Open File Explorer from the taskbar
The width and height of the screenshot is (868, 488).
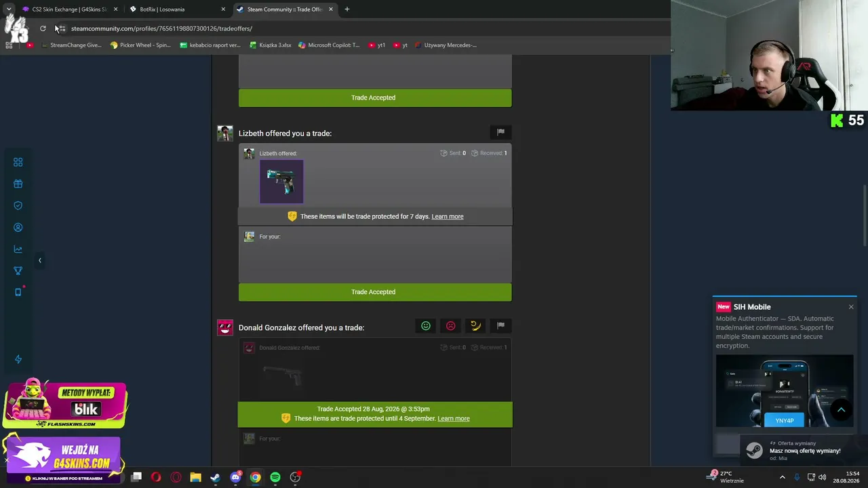click(x=195, y=477)
